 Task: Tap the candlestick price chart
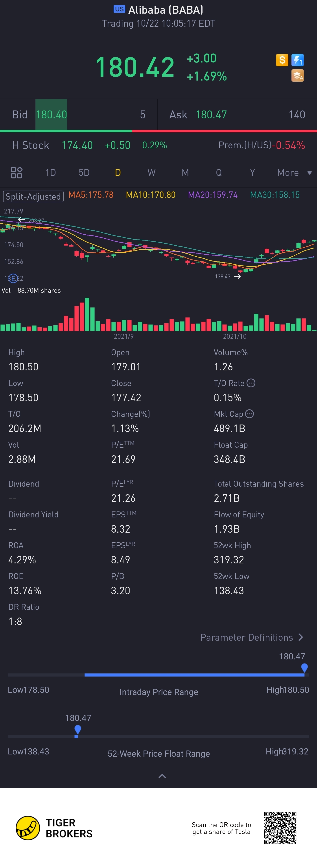point(158,245)
